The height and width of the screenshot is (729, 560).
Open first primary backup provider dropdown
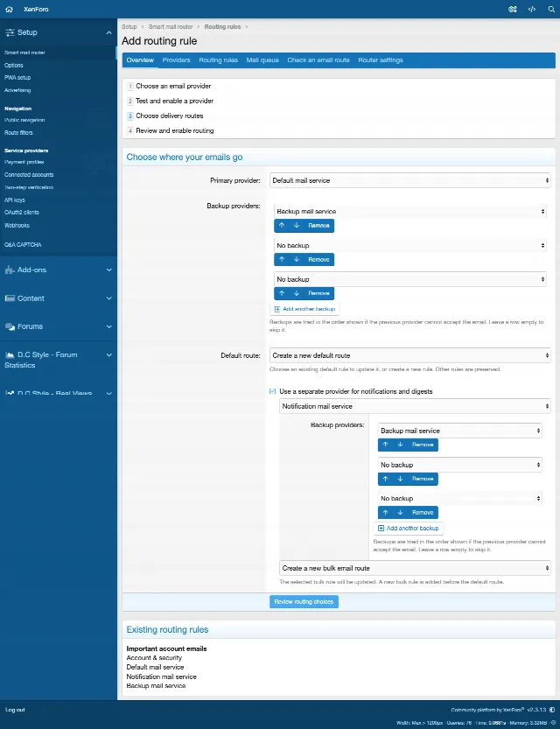(x=409, y=211)
